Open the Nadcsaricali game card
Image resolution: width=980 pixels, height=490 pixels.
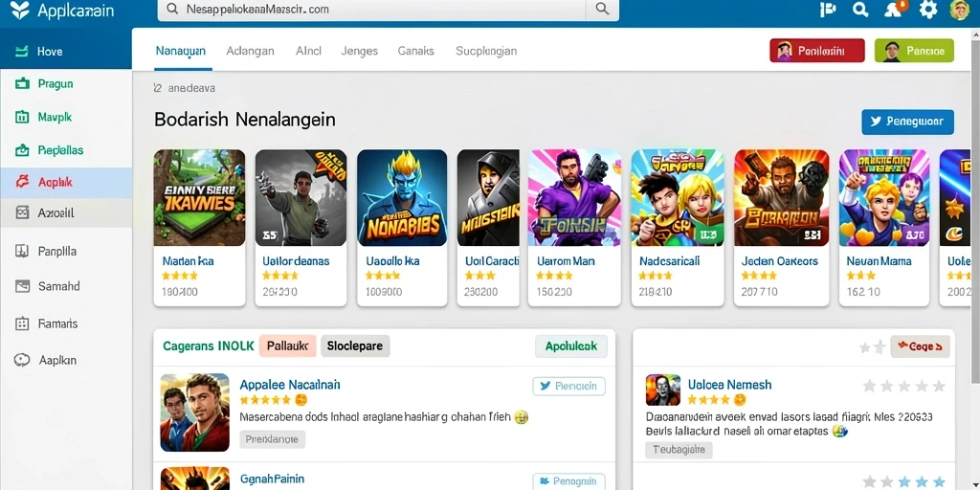678,228
